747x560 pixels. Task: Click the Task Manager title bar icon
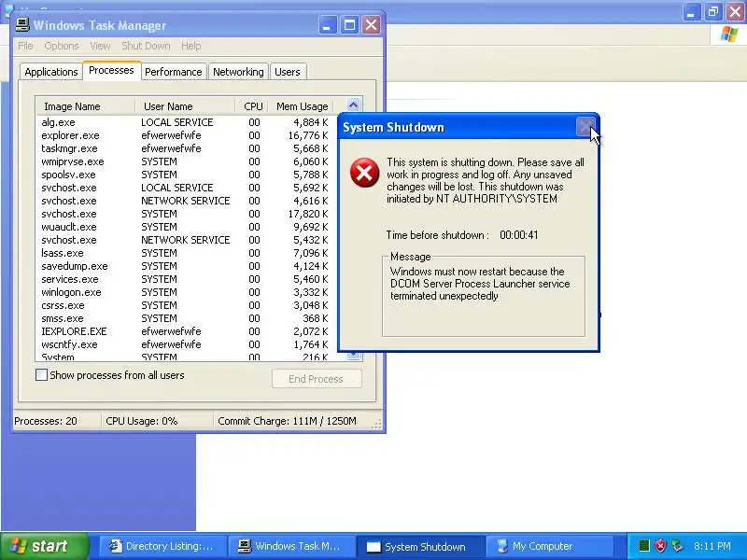click(21, 25)
